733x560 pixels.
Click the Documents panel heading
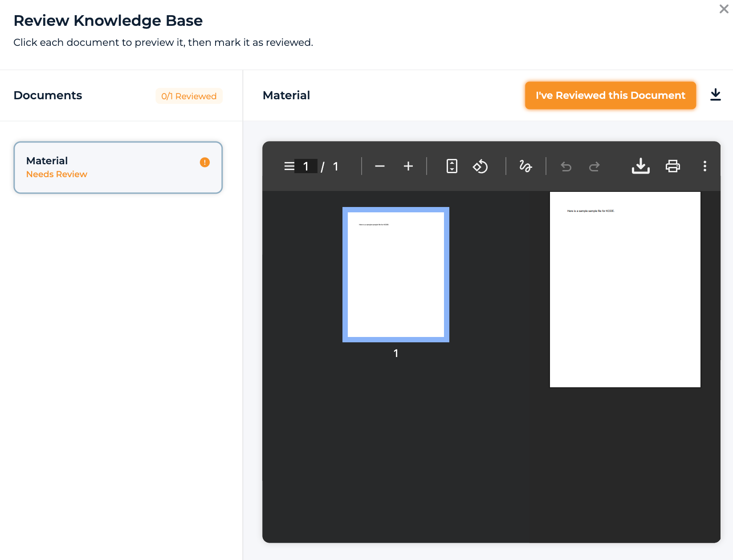[48, 95]
